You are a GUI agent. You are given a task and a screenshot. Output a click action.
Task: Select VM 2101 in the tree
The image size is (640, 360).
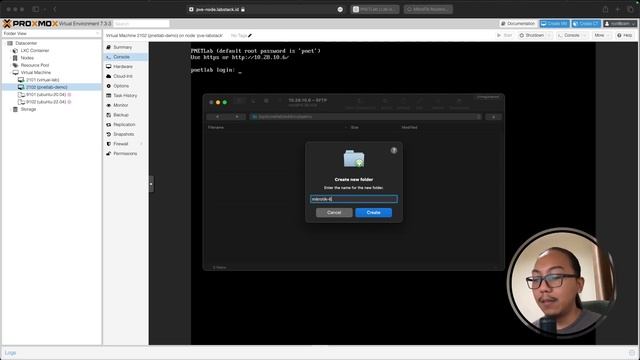pos(42,80)
